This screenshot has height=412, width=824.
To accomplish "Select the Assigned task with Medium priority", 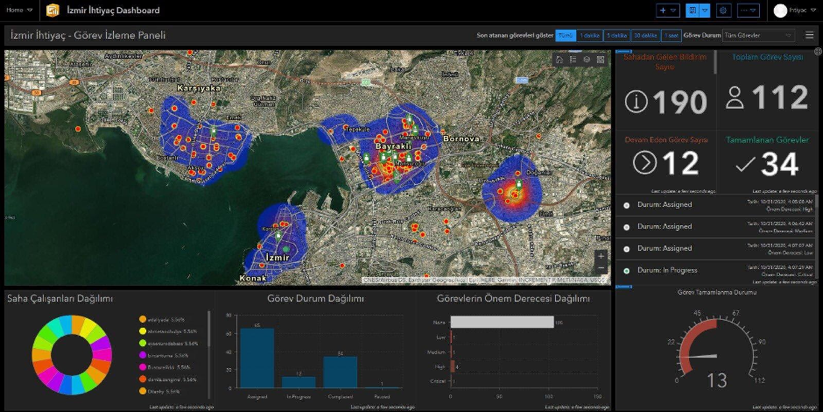I will (717, 227).
